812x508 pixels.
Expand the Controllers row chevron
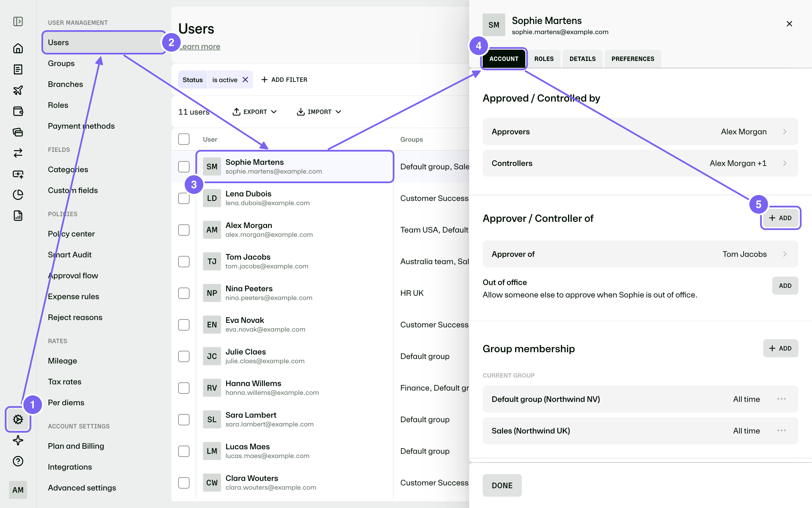click(784, 163)
